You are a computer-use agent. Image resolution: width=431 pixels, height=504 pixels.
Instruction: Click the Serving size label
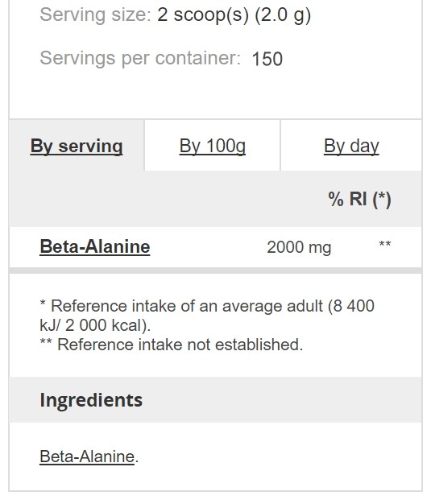click(x=95, y=15)
